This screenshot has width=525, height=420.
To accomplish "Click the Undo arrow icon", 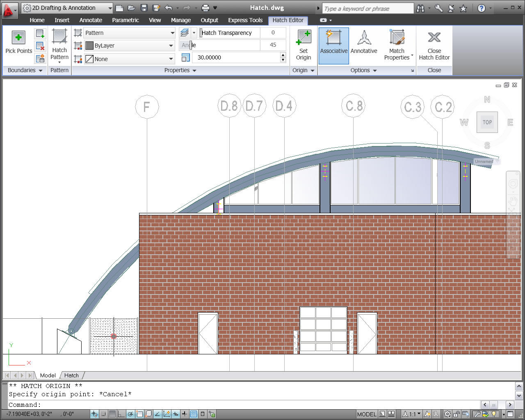I will point(169,8).
